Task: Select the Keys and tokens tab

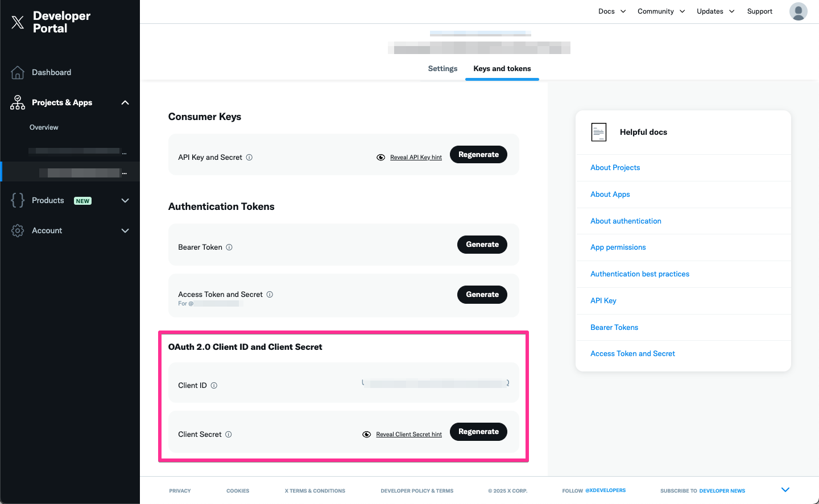Action: [x=502, y=69]
